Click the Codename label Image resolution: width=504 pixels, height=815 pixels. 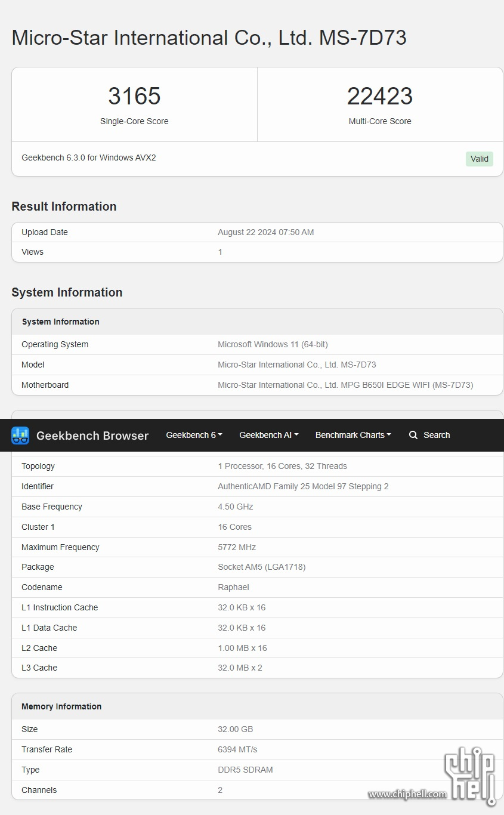[42, 587]
